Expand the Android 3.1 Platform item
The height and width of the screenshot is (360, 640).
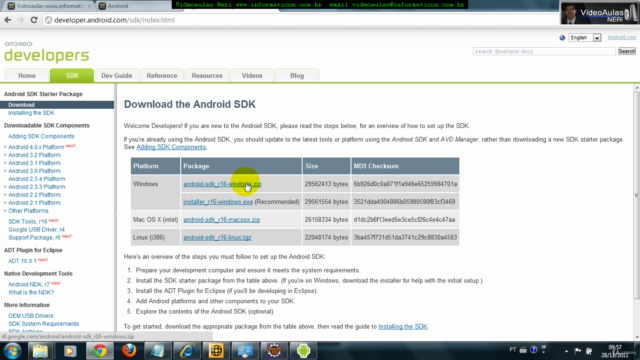coord(5,163)
